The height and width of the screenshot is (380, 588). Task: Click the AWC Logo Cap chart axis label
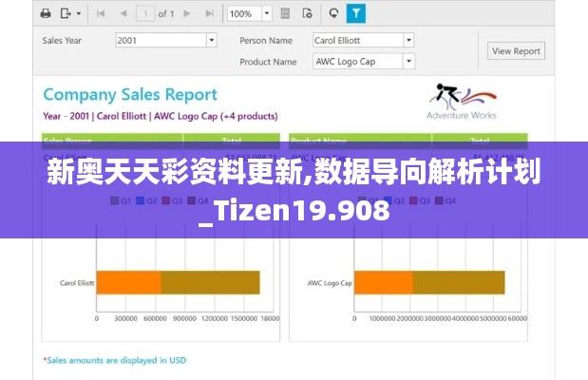[x=330, y=283]
